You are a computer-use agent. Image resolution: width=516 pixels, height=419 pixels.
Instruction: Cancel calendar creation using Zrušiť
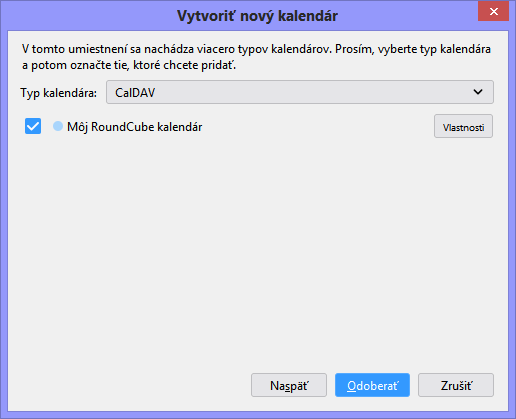456,385
